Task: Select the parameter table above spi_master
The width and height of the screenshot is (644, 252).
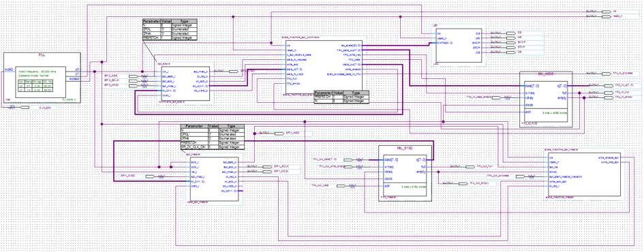Action: click(x=213, y=137)
